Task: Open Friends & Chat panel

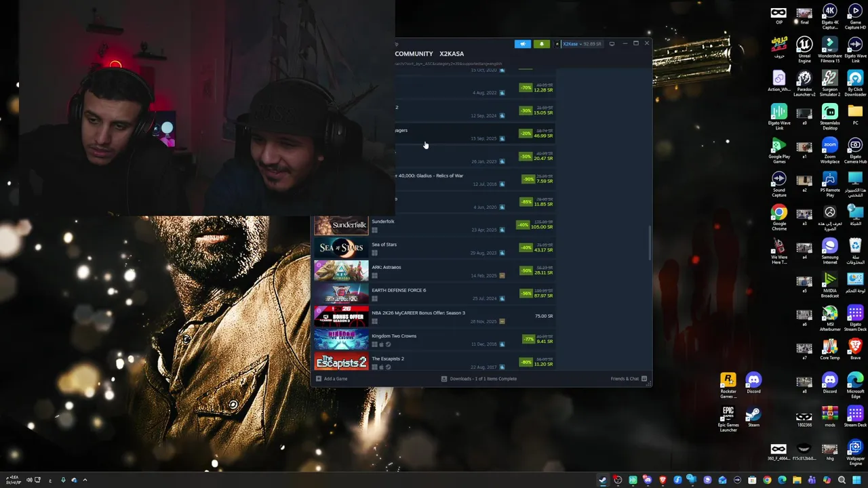Action: click(x=629, y=379)
